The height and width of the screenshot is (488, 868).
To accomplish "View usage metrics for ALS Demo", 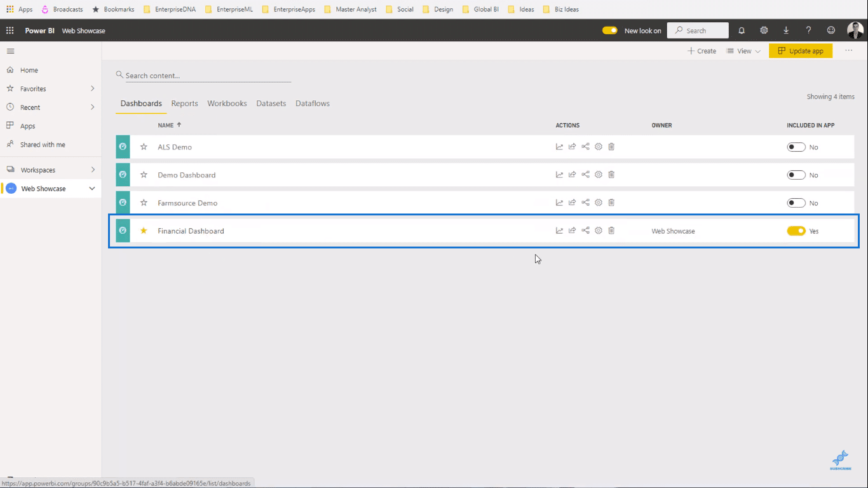I will 559,147.
